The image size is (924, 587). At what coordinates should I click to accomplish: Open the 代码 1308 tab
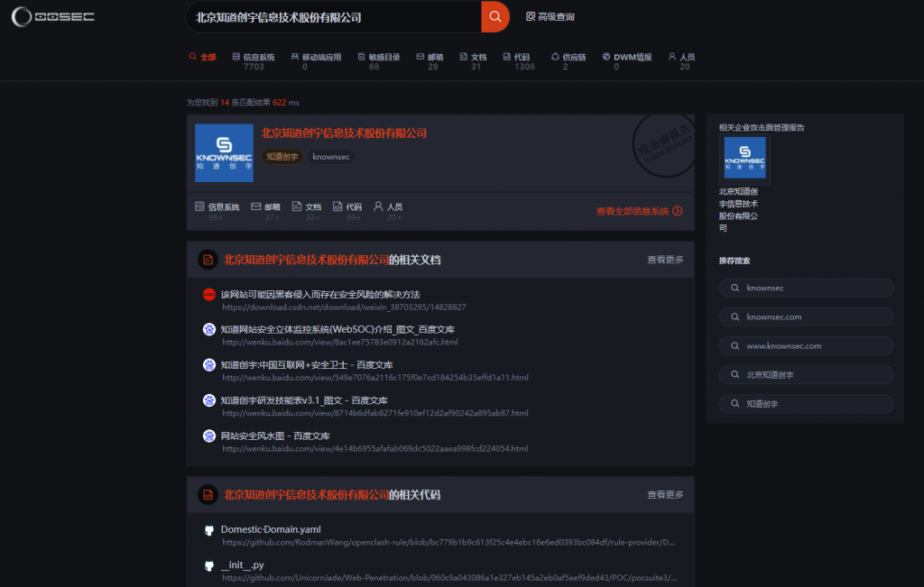(x=519, y=61)
